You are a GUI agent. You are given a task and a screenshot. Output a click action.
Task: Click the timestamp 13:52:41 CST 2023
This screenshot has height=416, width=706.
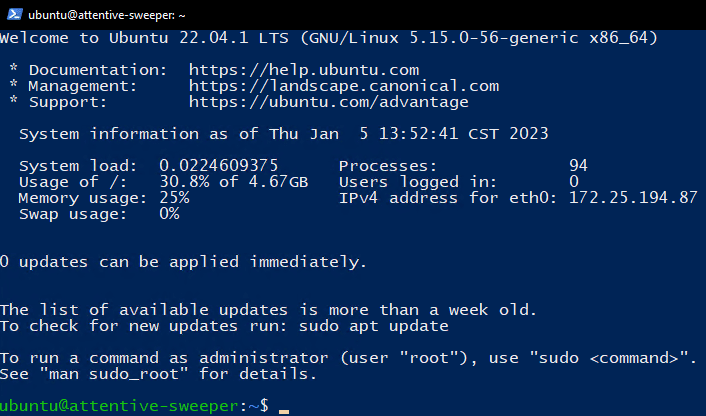tap(464, 134)
